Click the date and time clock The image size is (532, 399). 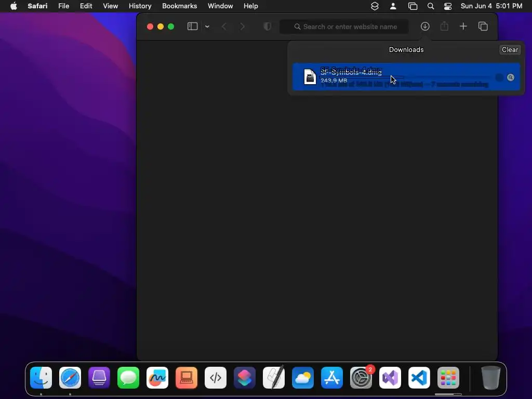coord(491,6)
